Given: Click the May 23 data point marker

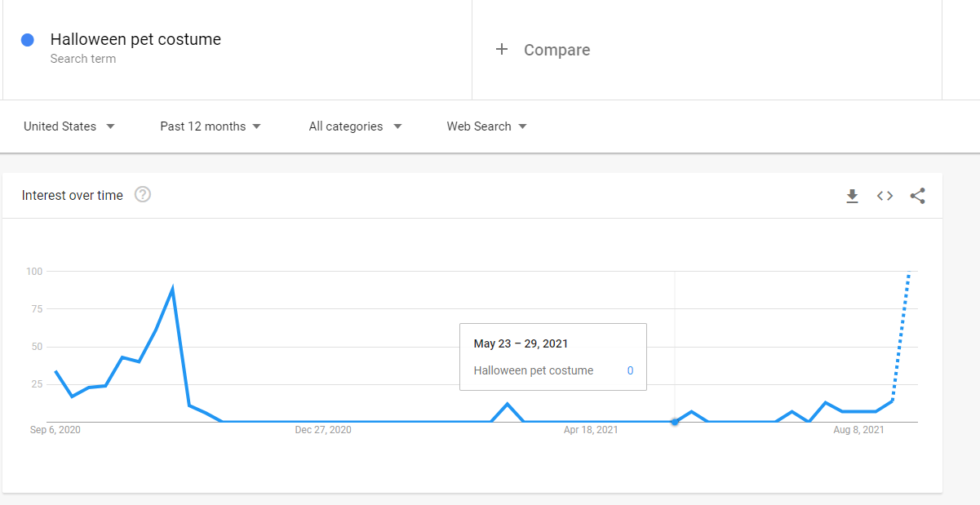Looking at the screenshot, I should [675, 422].
